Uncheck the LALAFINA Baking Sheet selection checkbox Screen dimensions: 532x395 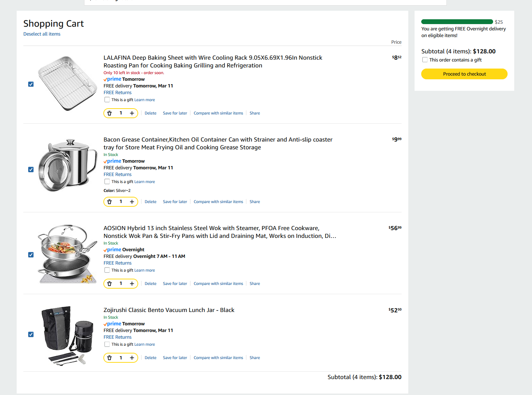click(31, 84)
